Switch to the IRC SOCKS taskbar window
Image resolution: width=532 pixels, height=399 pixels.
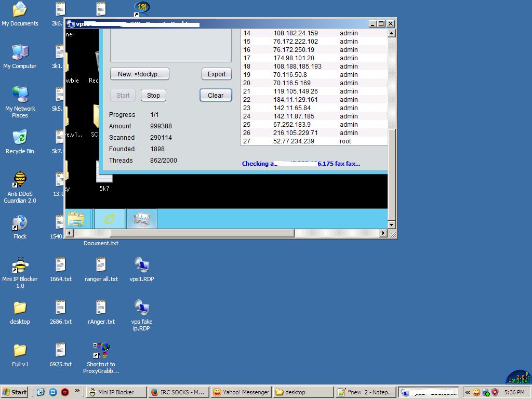(x=178, y=392)
